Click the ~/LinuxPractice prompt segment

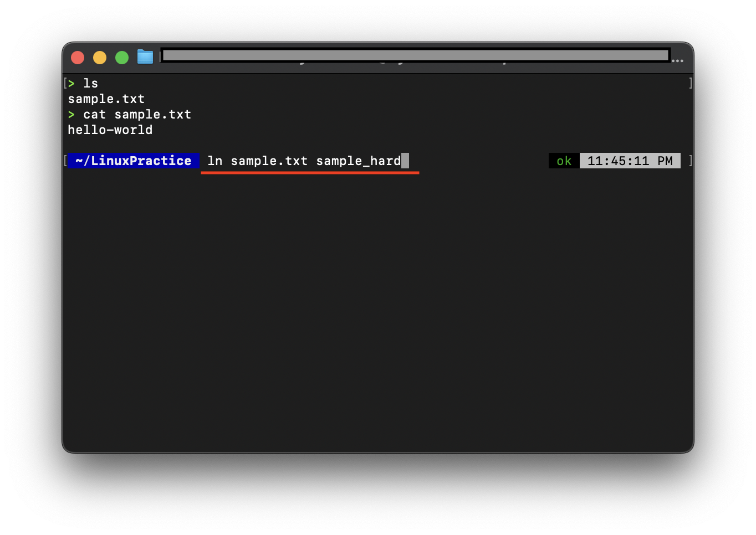click(133, 161)
